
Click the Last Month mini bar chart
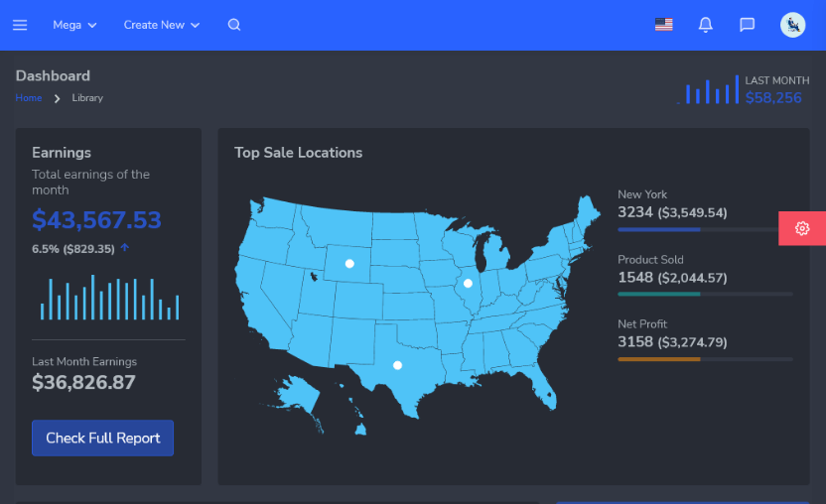pyautogui.click(x=709, y=90)
